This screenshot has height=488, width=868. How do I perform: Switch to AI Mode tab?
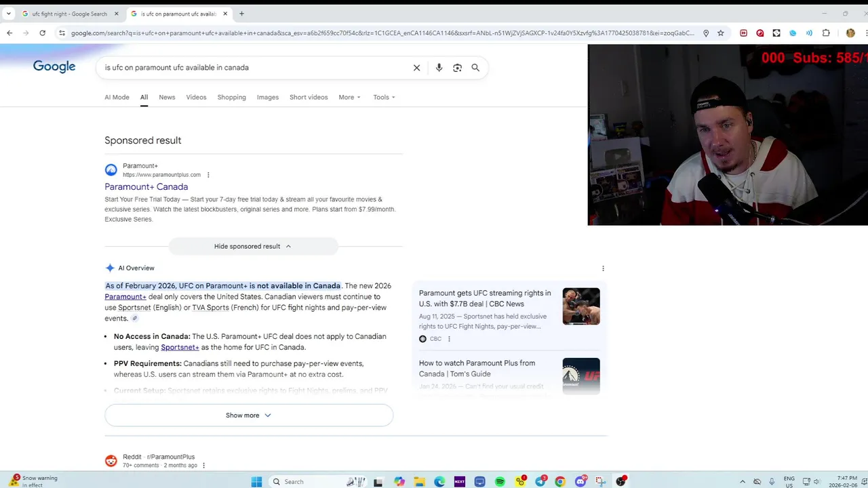click(117, 97)
